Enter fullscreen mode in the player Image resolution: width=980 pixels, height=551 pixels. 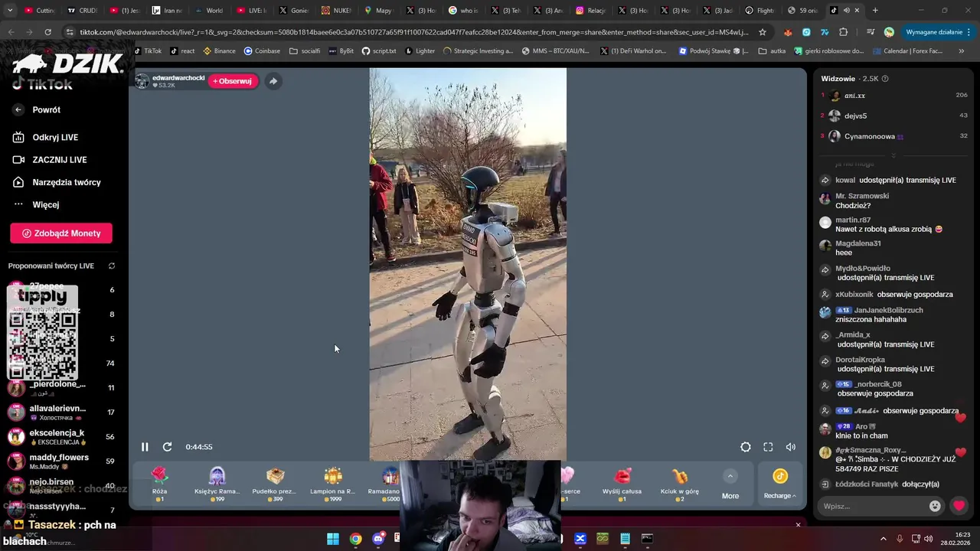(x=768, y=447)
